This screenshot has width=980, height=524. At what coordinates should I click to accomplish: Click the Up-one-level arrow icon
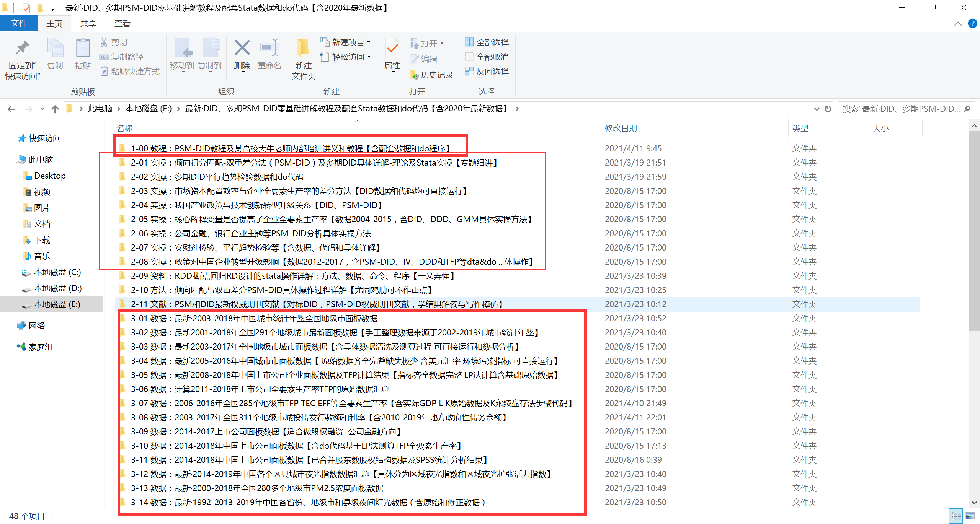55,109
